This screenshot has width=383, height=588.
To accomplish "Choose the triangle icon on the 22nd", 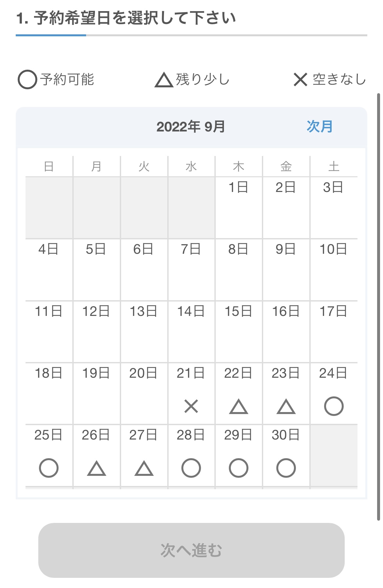I will [239, 406].
